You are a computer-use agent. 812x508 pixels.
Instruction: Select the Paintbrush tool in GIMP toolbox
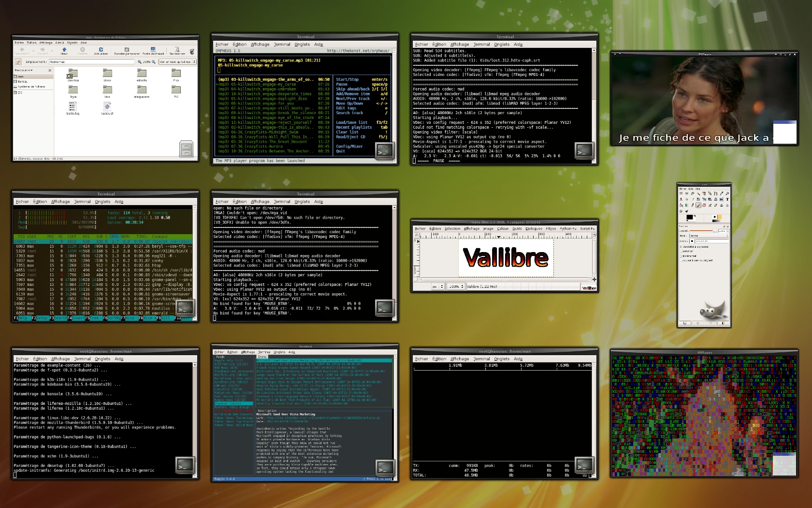(698, 205)
